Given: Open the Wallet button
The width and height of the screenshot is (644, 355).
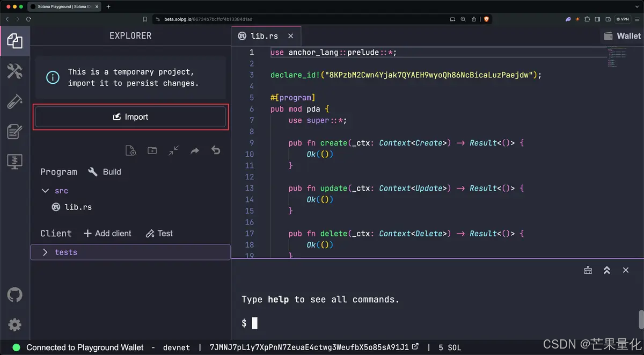Looking at the screenshot, I should point(621,36).
